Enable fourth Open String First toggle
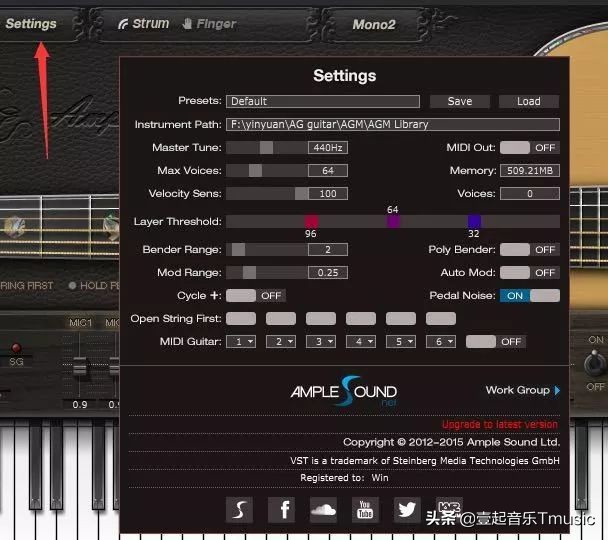 pos(361,319)
